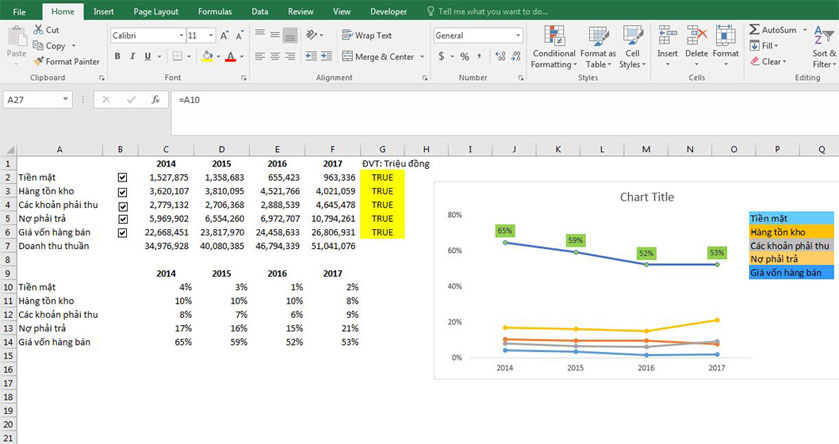Increase font size with large A icon

click(x=224, y=35)
